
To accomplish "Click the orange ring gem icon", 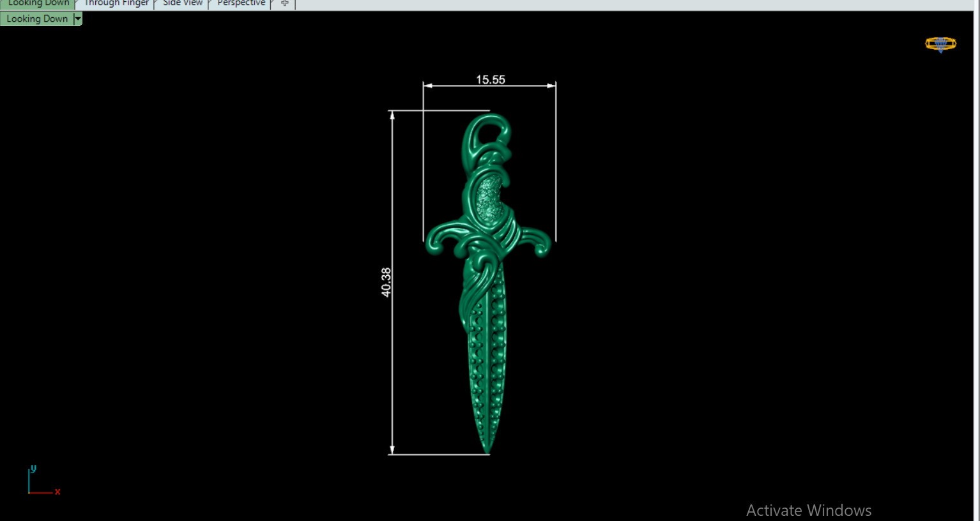I will (x=940, y=44).
